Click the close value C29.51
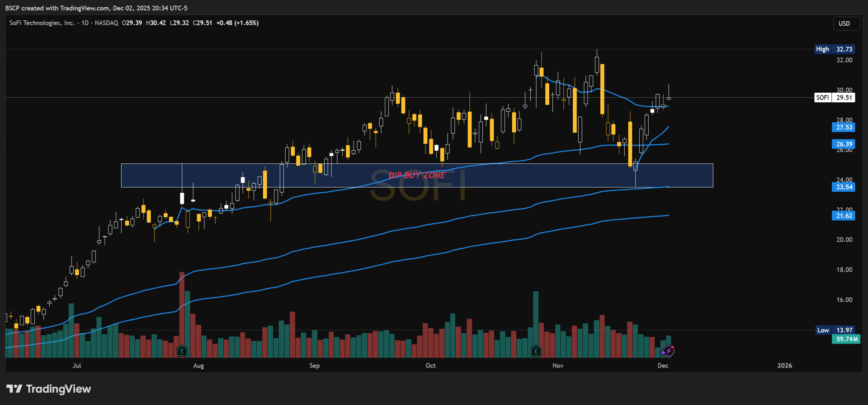 203,23
